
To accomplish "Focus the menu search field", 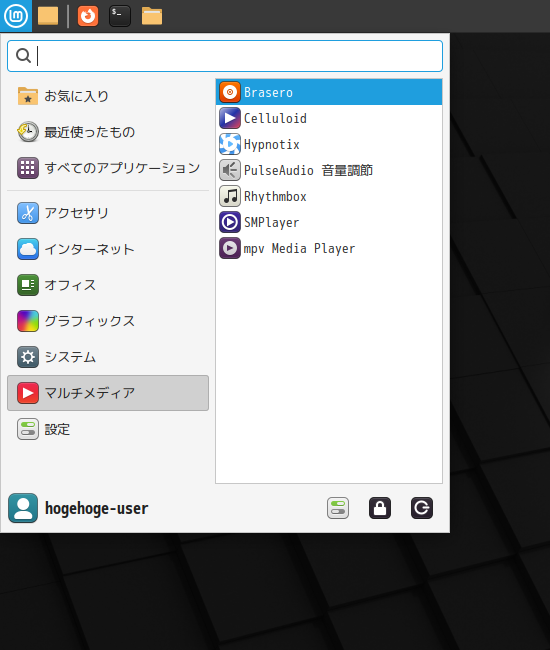I will click(x=225, y=56).
